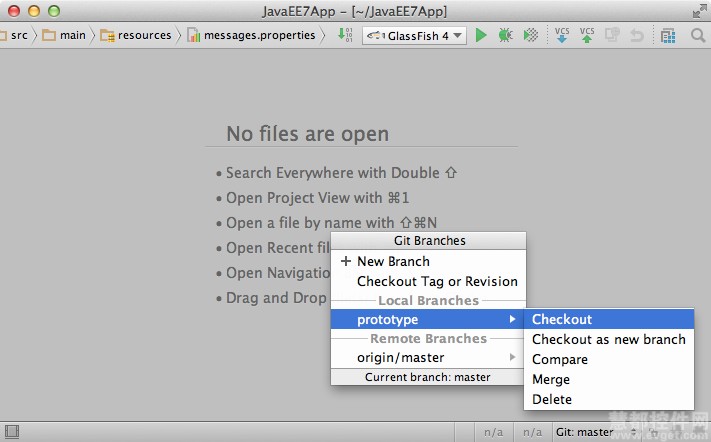Click the 'Git Branches' popup title

click(429, 240)
